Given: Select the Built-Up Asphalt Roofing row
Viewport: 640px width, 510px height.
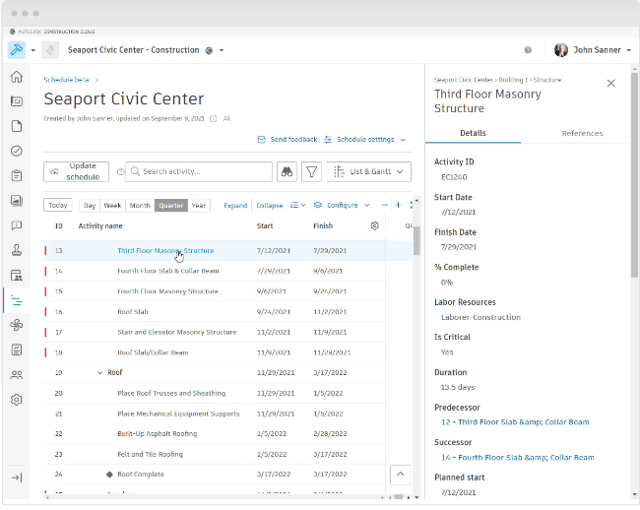Looking at the screenshot, I should (x=214, y=434).
